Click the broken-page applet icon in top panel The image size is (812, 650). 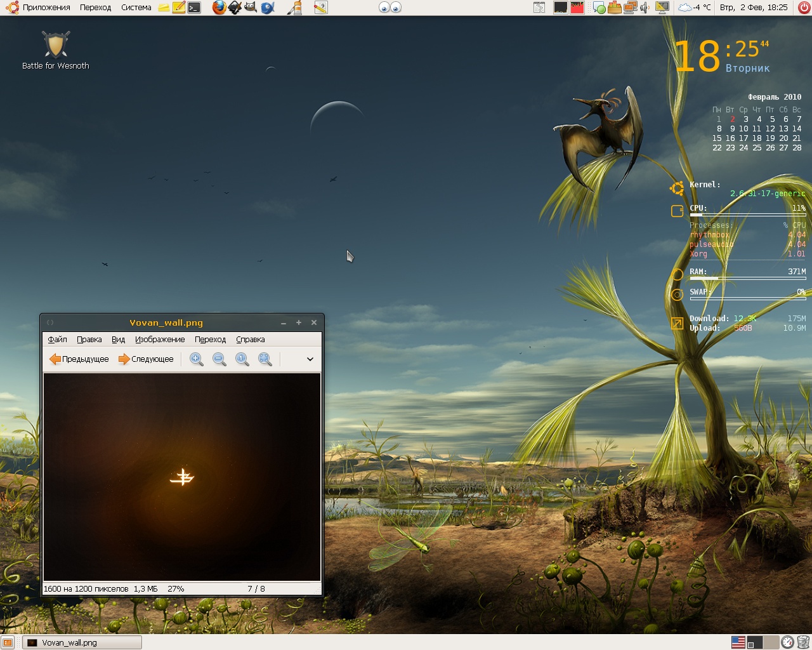click(x=539, y=8)
